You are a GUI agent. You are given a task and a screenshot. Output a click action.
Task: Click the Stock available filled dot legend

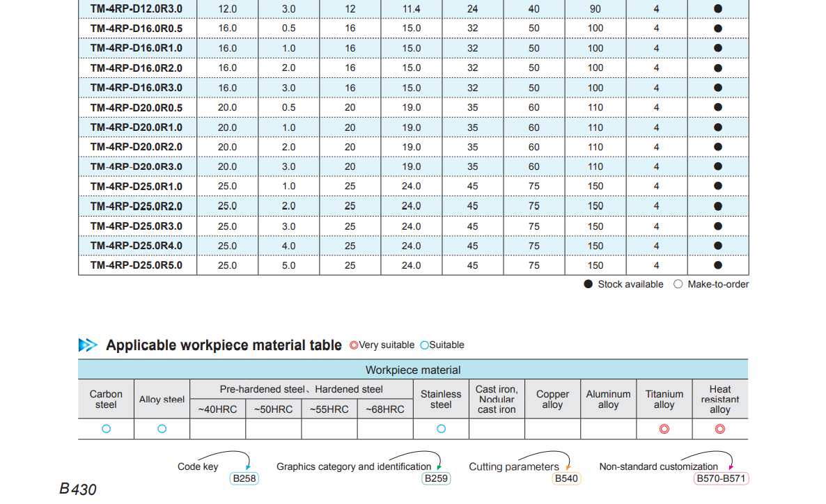point(589,284)
